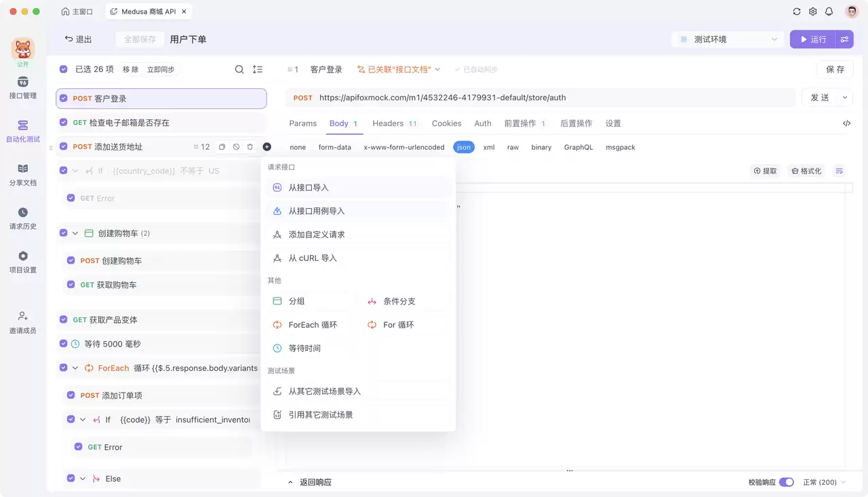Toggle the word wrap icon near 格式化

pos(840,171)
